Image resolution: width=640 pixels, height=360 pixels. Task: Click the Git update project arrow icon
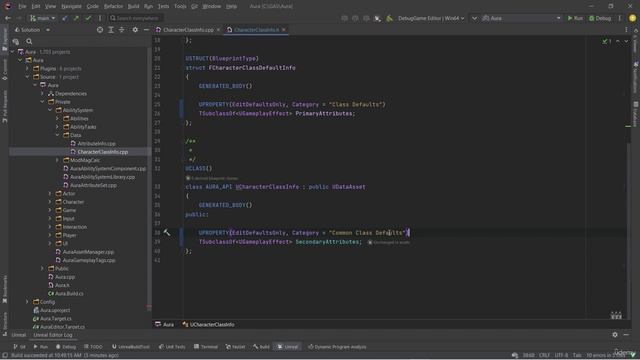click(65, 18)
